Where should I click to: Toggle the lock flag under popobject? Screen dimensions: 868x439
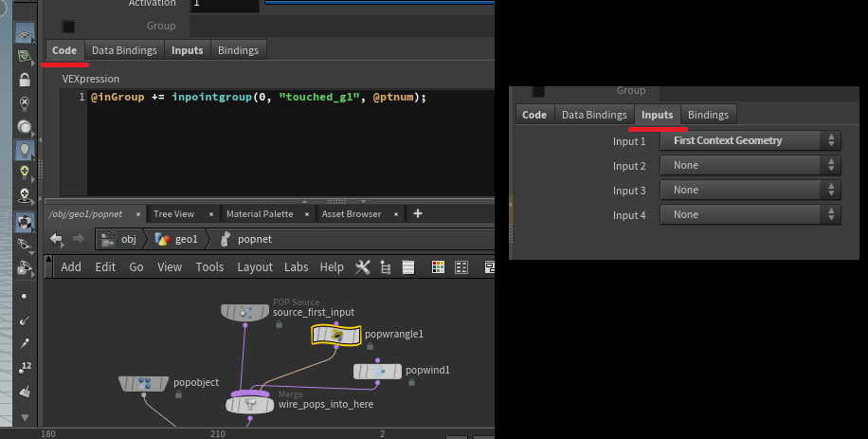(x=178, y=394)
